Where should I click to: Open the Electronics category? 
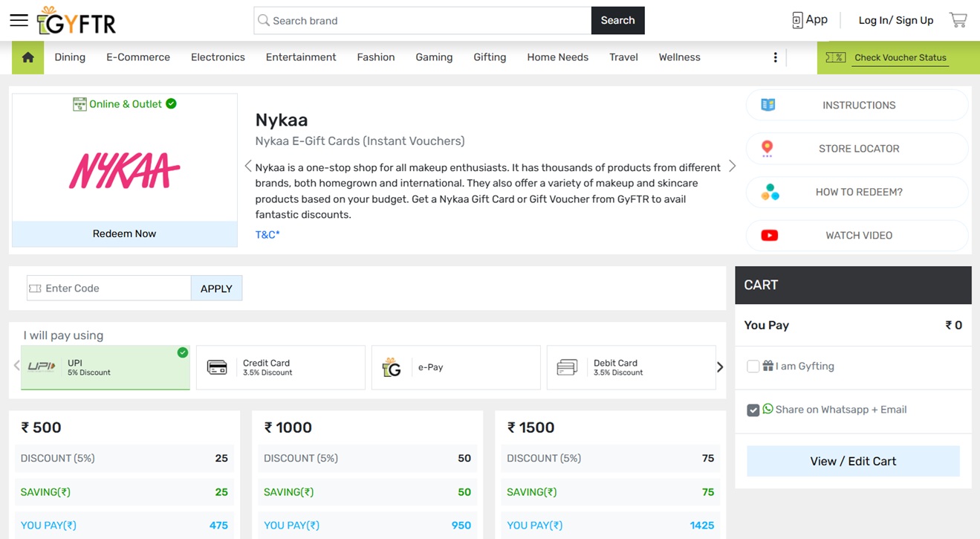click(x=218, y=57)
